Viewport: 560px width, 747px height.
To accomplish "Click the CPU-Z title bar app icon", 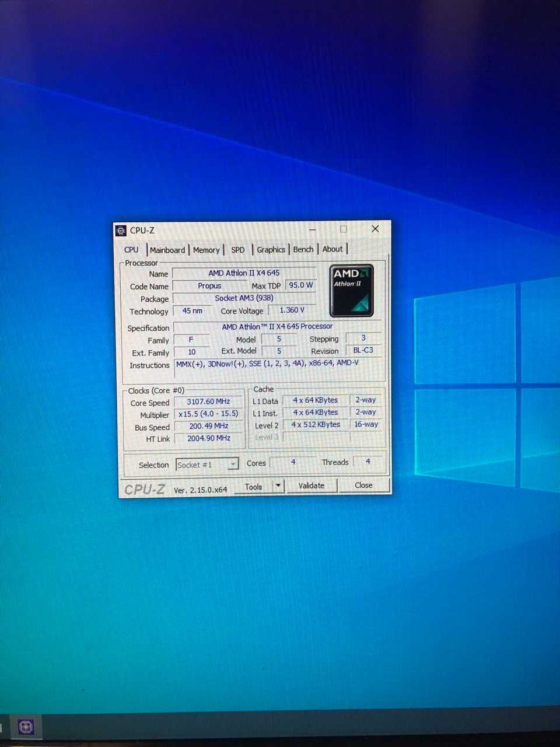I will coord(121,231).
